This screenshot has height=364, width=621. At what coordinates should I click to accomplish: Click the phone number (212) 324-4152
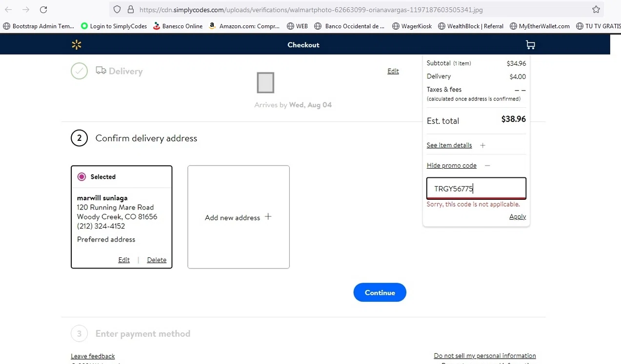(101, 226)
